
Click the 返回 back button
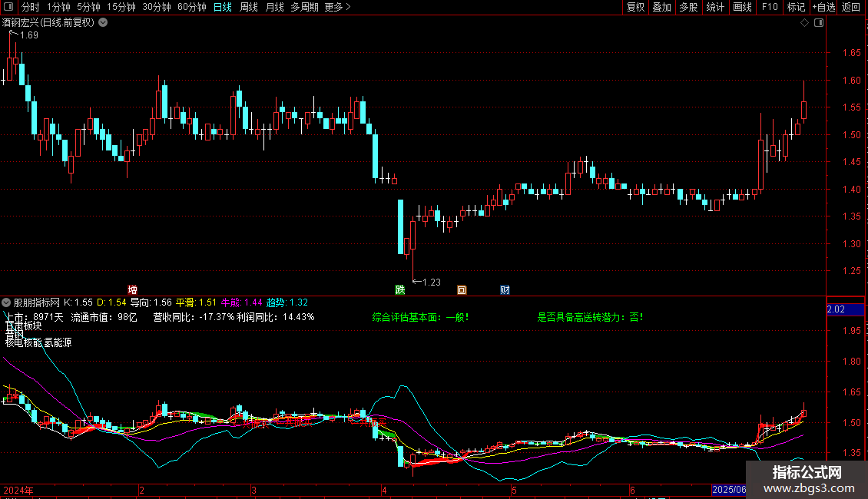coord(851,7)
